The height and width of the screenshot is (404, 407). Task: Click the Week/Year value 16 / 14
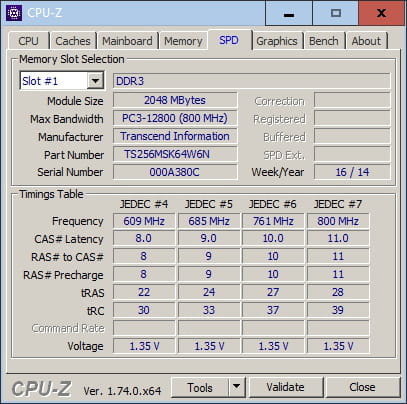pos(352,172)
